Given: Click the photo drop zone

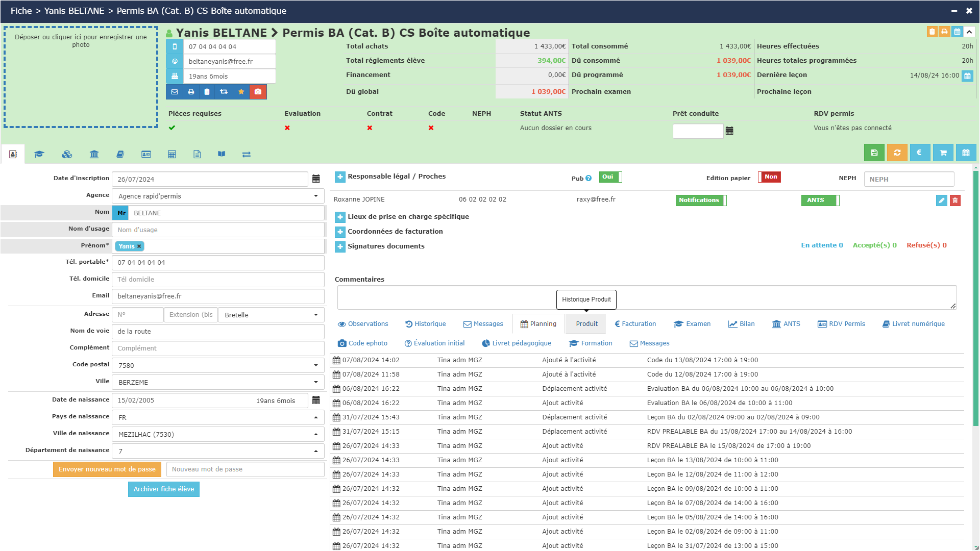Looking at the screenshot, I should point(81,77).
